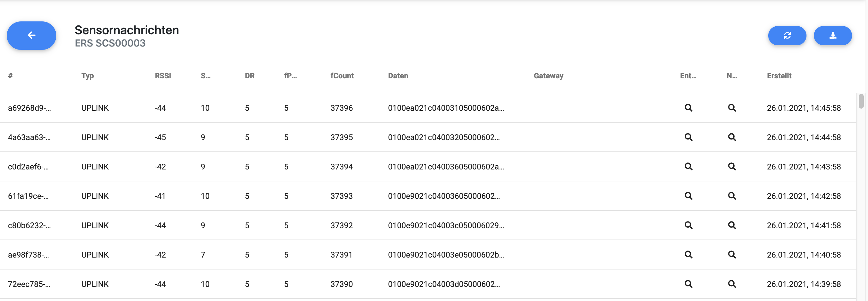This screenshot has width=868, height=301.
Task: Click the Erstellt column header
Action: pyautogui.click(x=779, y=76)
